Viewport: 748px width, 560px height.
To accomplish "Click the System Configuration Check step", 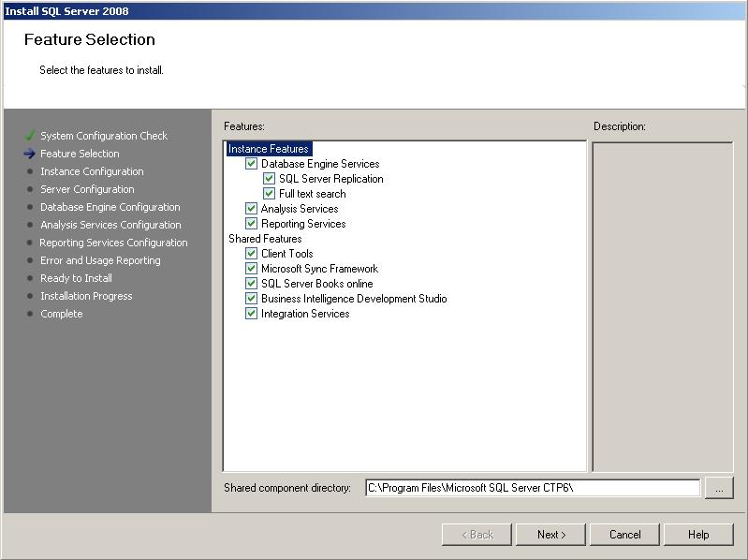I will [x=104, y=136].
